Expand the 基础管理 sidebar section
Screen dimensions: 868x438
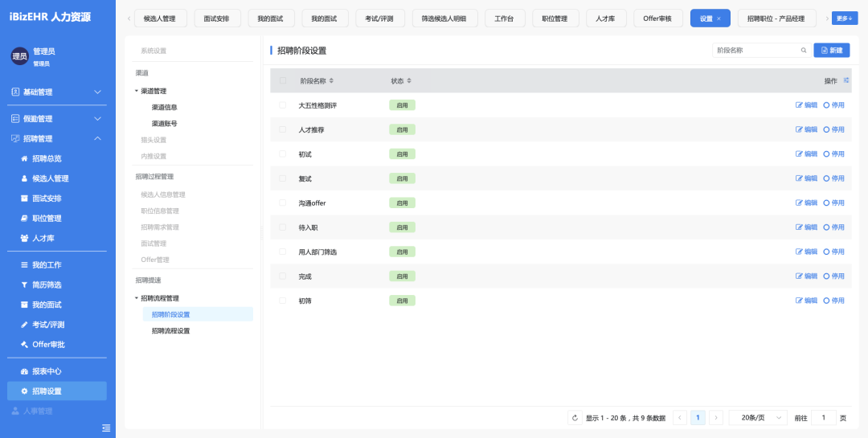pyautogui.click(x=97, y=92)
